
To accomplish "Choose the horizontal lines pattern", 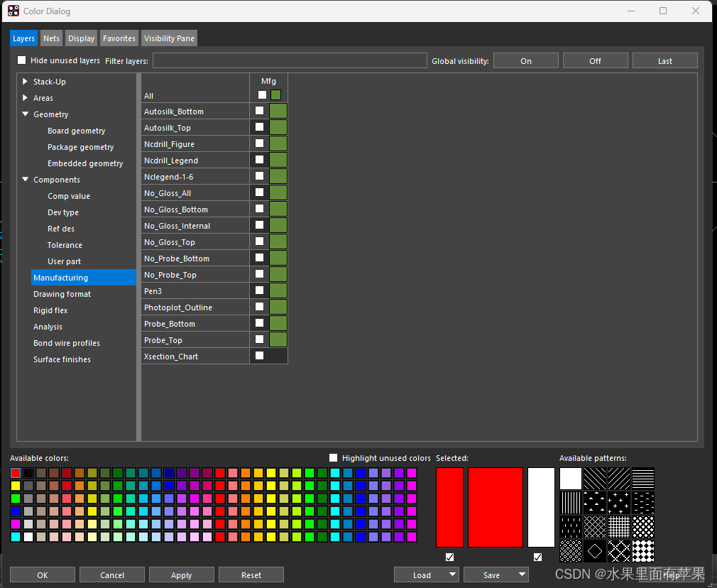I will coord(643,479).
